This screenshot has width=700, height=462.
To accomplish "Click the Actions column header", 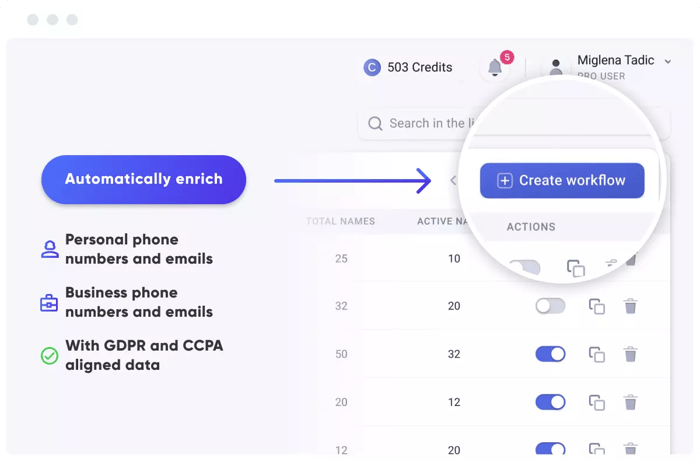I will 531,227.
